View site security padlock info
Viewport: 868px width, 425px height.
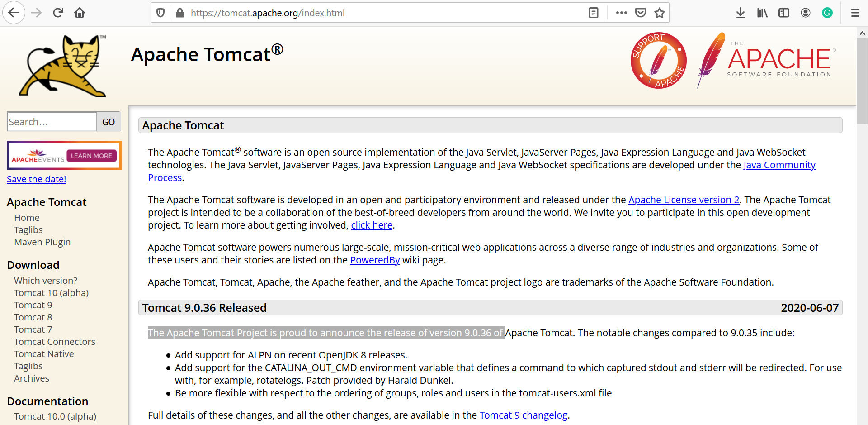point(180,13)
